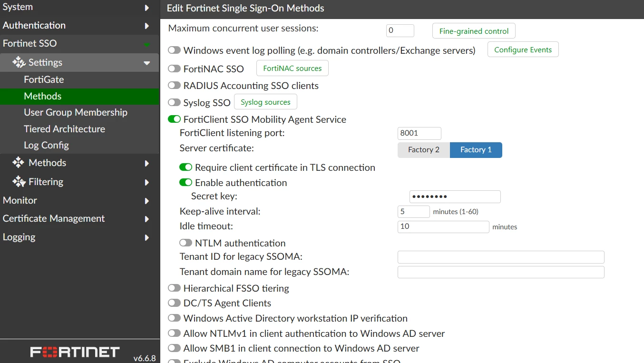Expand the Monitor menu arrow
644x363 pixels.
[x=147, y=201]
